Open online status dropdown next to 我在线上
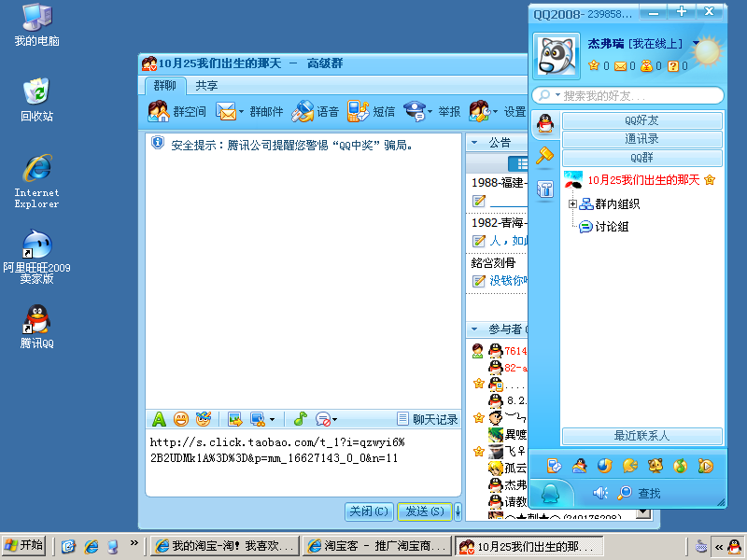 [696, 43]
